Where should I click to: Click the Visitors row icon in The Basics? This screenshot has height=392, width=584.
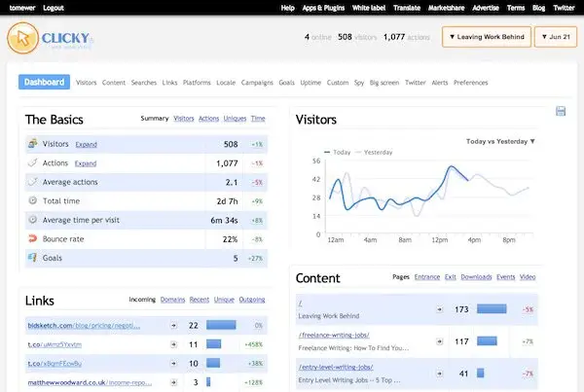pos(33,143)
